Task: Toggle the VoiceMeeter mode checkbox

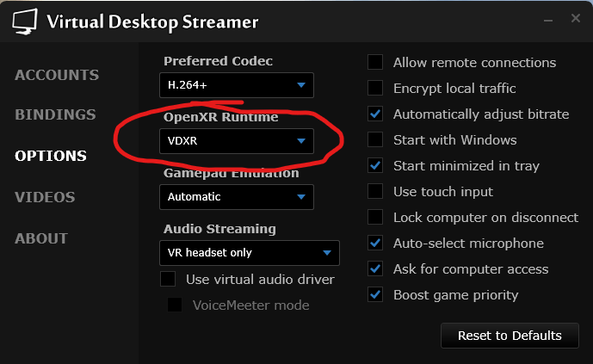Action: 175,305
